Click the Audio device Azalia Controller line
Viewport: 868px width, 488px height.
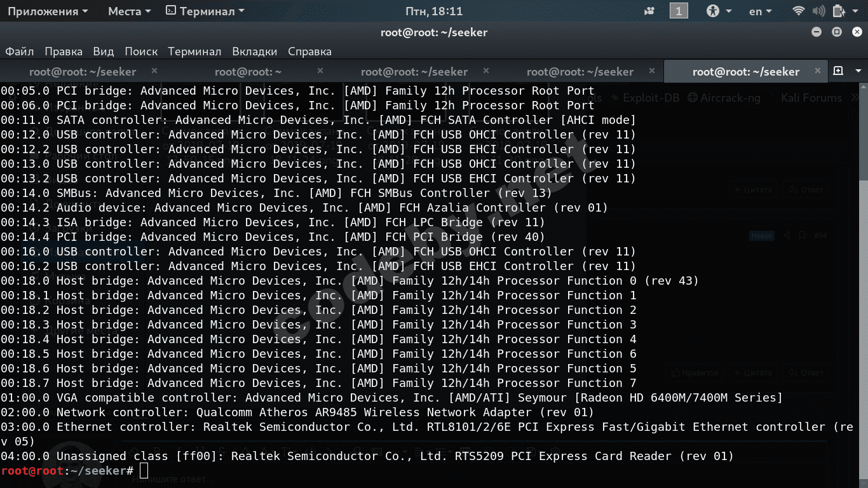point(304,208)
